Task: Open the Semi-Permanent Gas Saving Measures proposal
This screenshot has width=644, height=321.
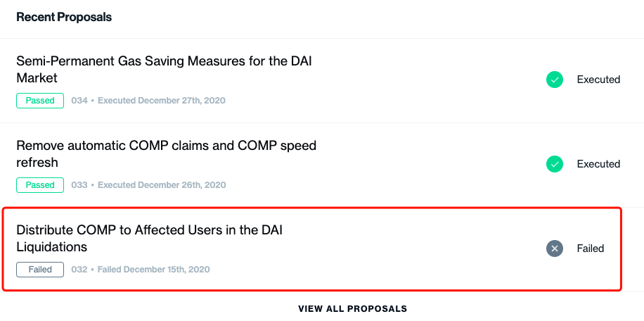Action: pyautogui.click(x=165, y=70)
